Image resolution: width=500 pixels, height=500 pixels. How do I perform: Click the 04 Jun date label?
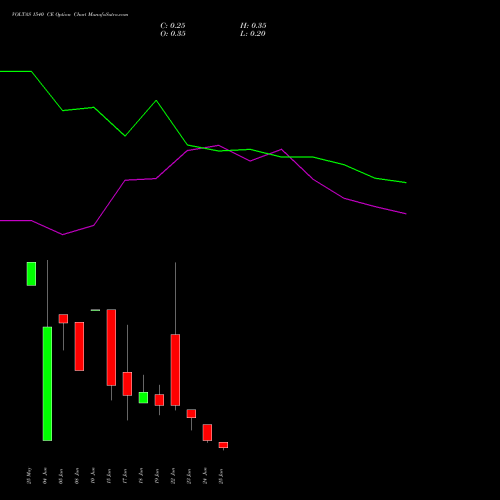[x=45, y=476]
